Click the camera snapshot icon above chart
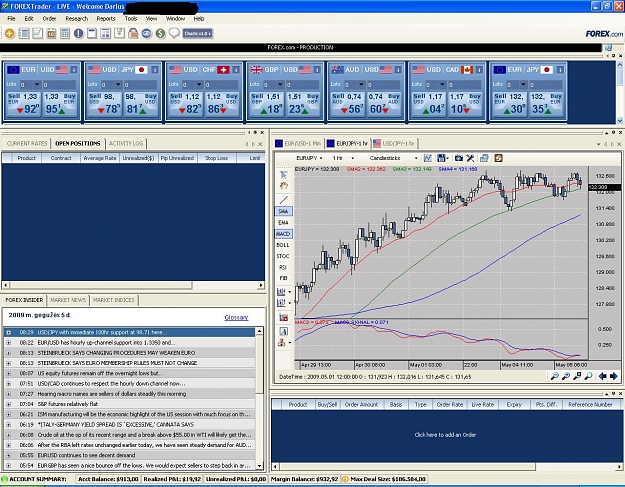 click(459, 158)
